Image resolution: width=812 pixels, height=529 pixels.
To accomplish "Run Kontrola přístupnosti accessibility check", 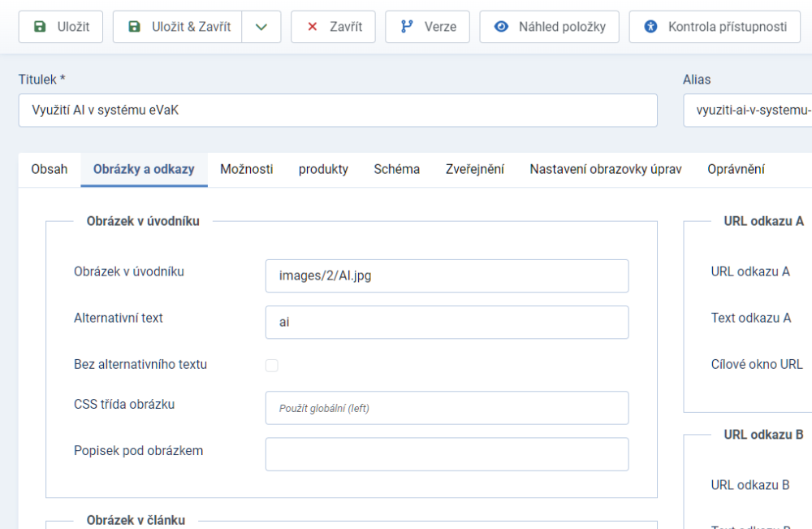I will point(715,27).
